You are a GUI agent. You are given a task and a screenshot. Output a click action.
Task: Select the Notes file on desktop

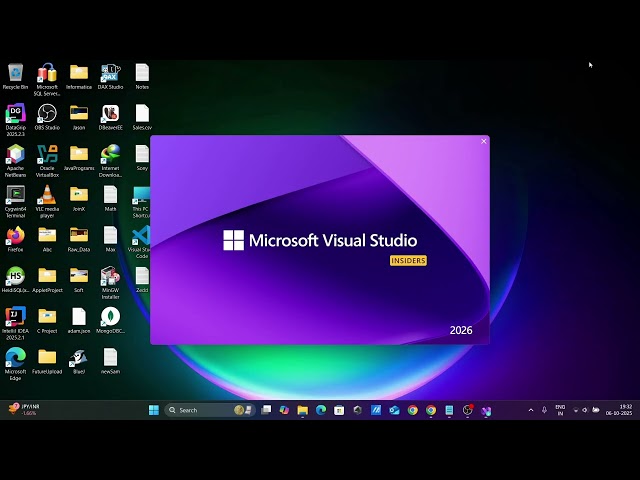click(142, 76)
